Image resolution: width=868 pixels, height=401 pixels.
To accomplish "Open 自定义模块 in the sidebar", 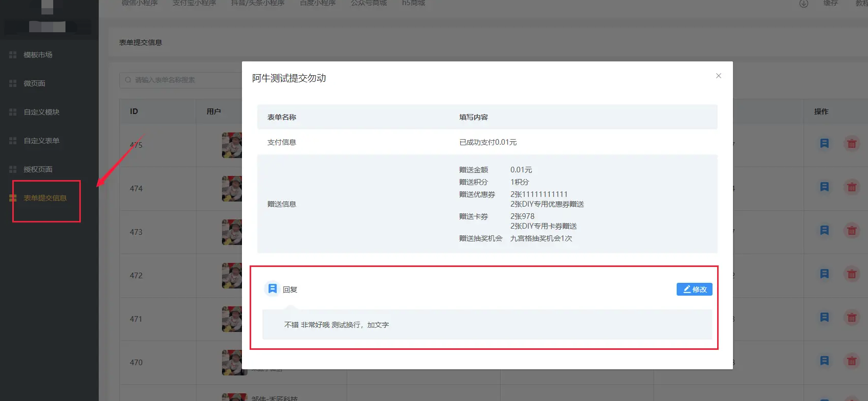I will 41,112.
